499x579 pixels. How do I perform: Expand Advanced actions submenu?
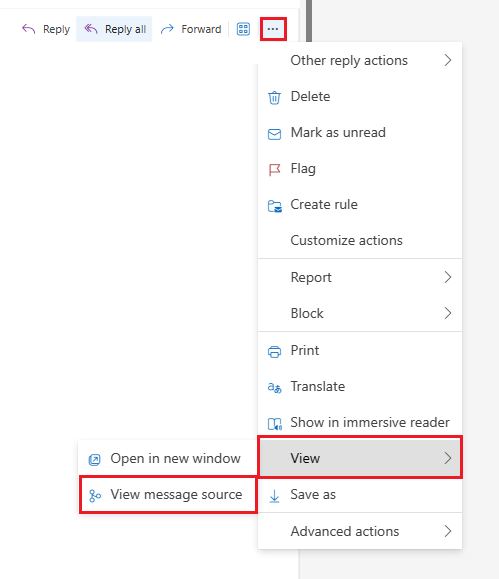(x=360, y=531)
